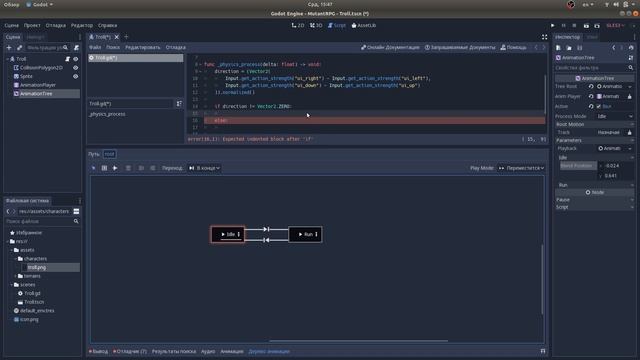The image size is (640, 360).
Task: Play the Idle state node
Action: point(223,234)
